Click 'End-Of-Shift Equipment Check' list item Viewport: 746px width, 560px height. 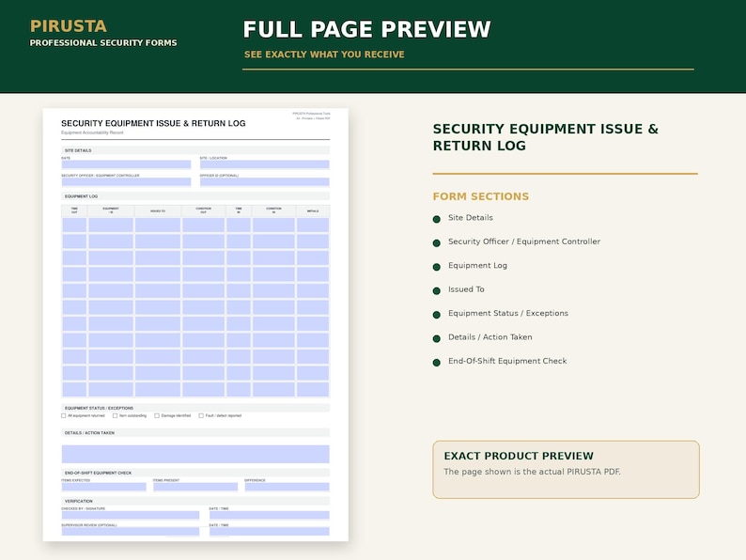(x=507, y=361)
